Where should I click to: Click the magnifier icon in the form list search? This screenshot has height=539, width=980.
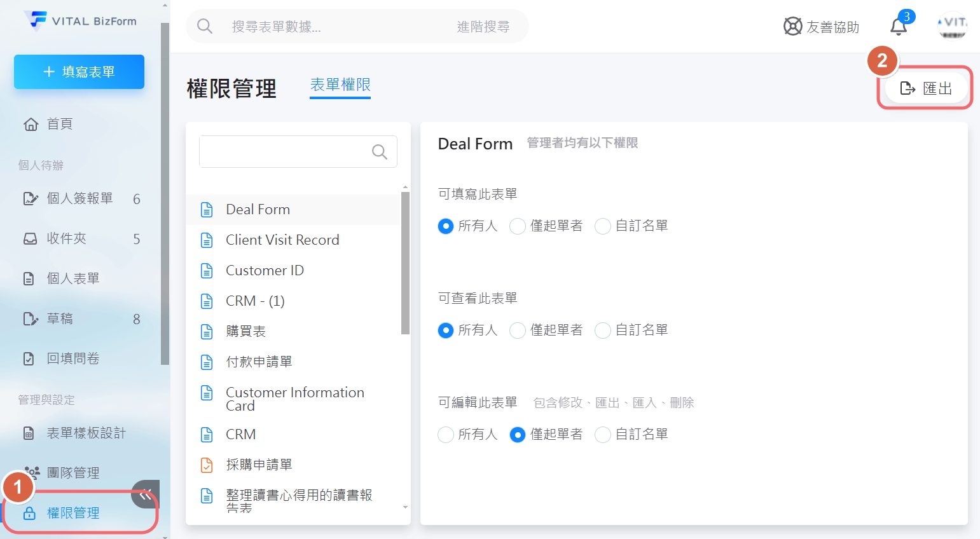point(379,152)
